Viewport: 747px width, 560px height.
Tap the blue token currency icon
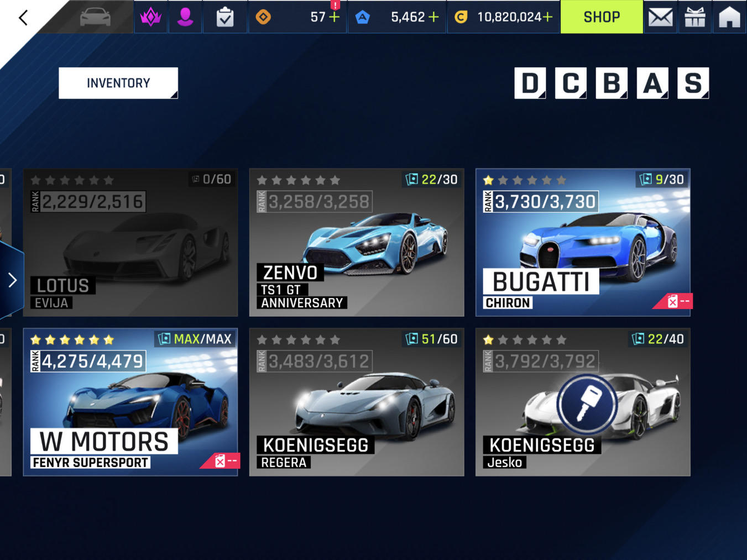[x=362, y=17]
